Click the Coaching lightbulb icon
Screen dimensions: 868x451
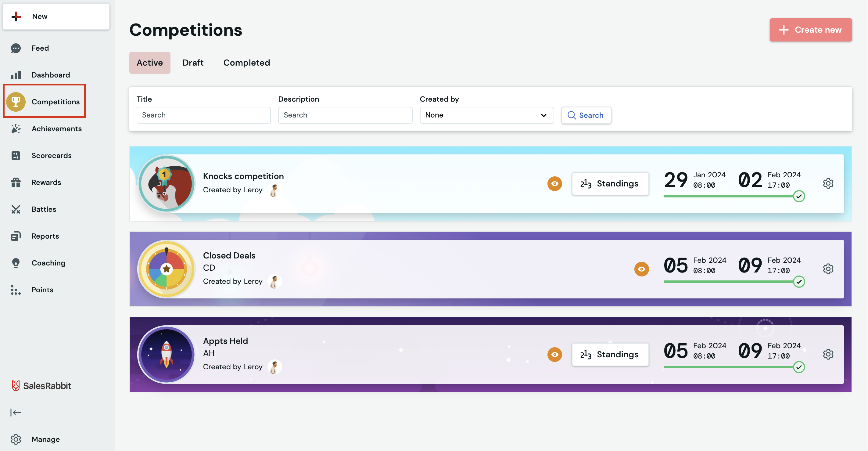click(x=16, y=263)
